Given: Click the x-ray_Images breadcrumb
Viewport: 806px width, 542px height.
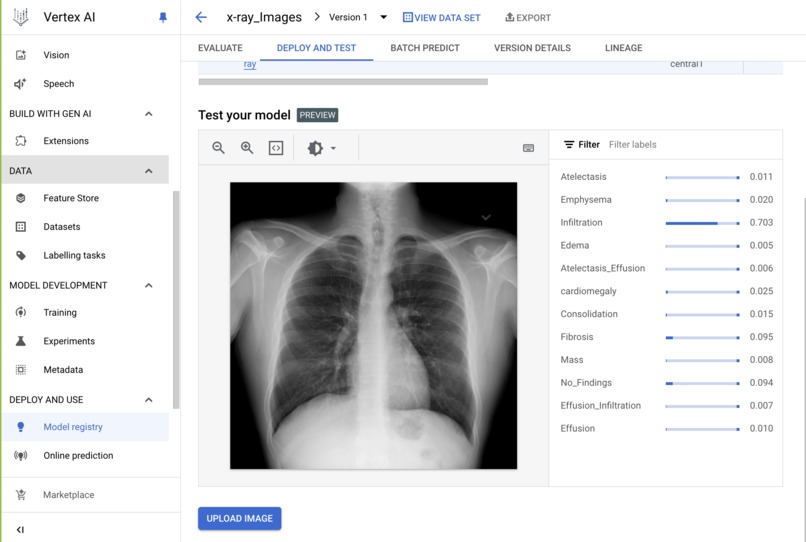Looking at the screenshot, I should [264, 17].
